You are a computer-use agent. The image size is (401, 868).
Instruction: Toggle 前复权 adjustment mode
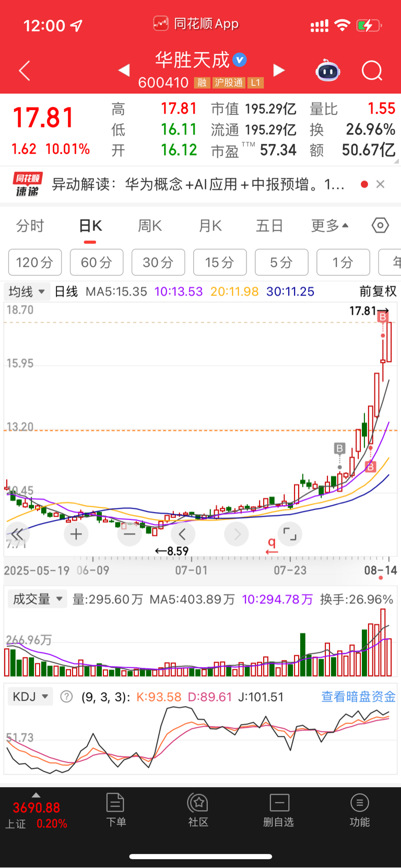[378, 291]
